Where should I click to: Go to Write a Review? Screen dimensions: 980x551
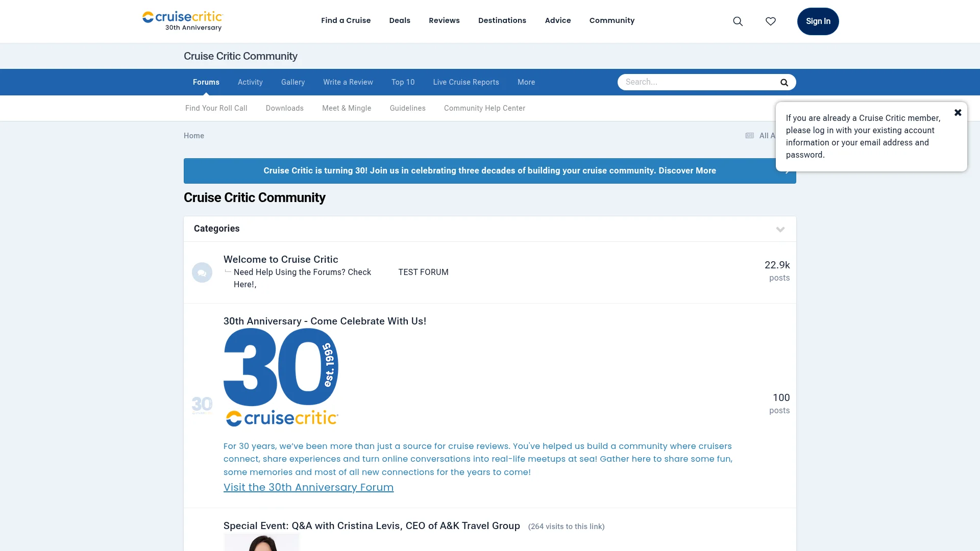(348, 82)
